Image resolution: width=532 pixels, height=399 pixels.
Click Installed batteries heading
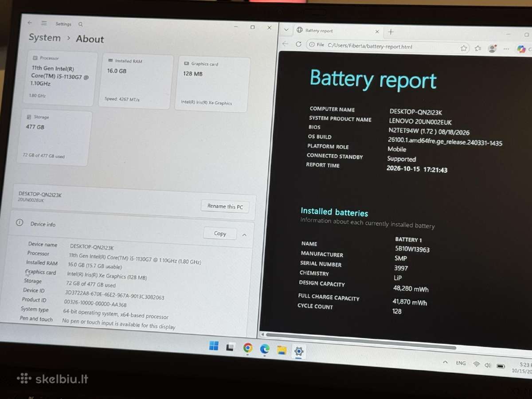334,212
